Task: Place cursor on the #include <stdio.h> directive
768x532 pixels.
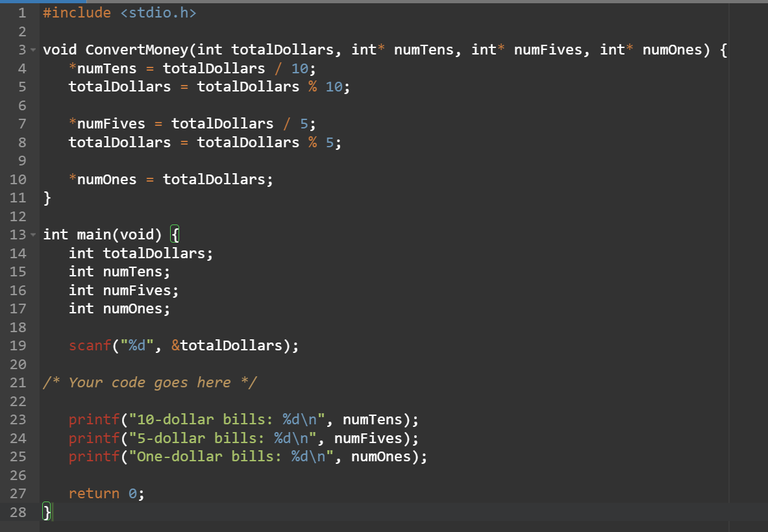Action: tap(117, 12)
